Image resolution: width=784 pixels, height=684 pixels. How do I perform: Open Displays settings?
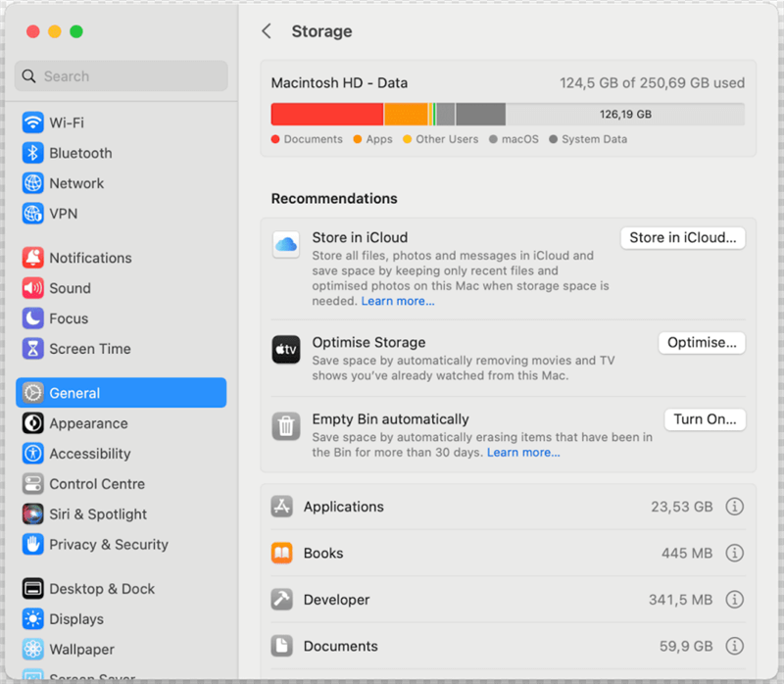pos(121,619)
